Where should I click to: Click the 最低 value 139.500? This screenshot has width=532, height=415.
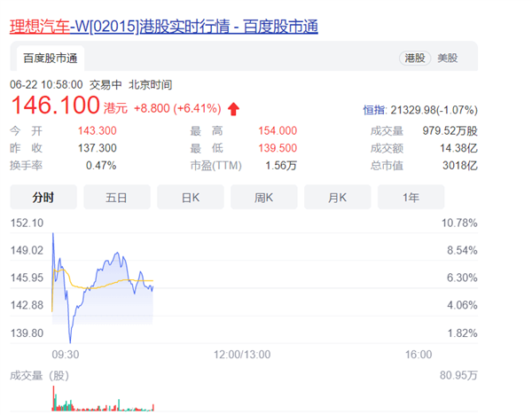click(278, 148)
